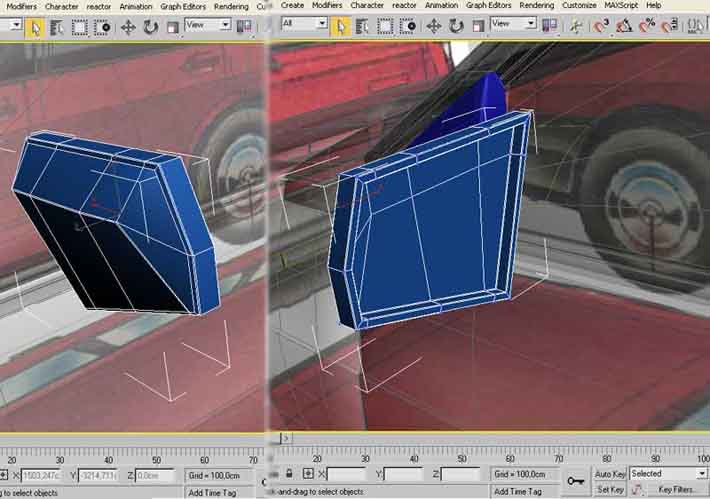The width and height of the screenshot is (710, 499).
Task: Enable the 3D Snaps toggle
Action: coord(603,24)
